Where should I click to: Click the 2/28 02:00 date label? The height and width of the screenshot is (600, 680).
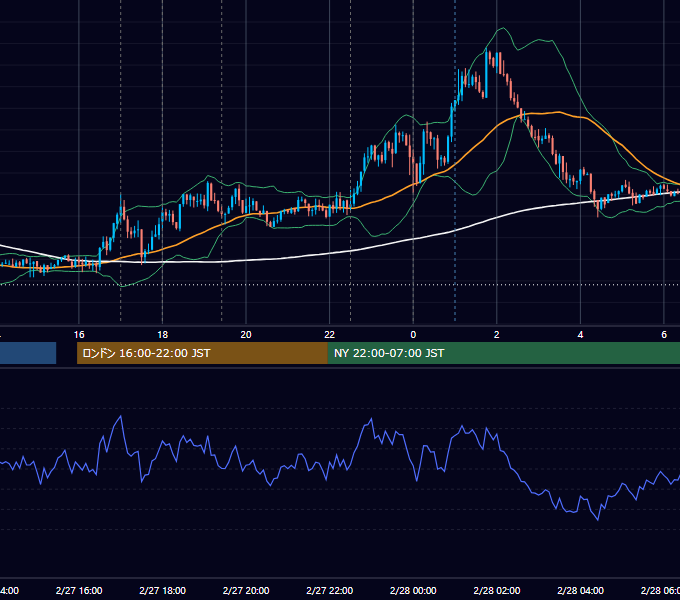pyautogui.click(x=497, y=590)
